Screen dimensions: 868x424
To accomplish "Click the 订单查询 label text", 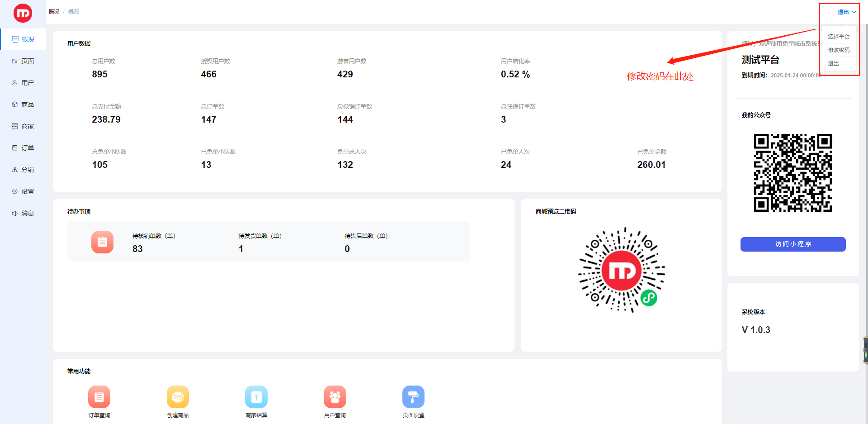I will [x=99, y=415].
